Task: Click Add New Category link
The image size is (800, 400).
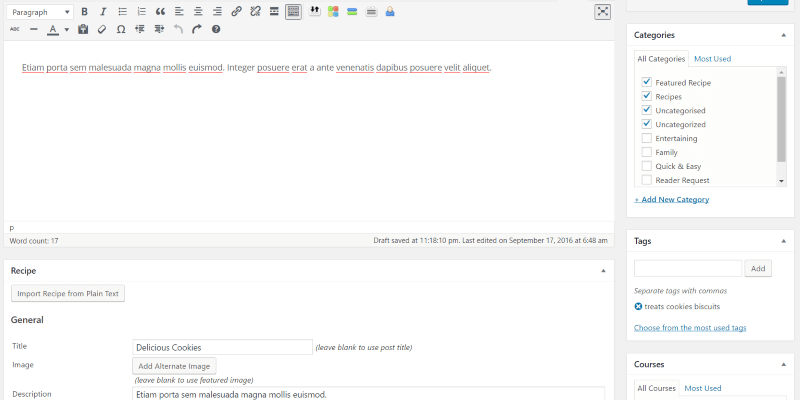Action: click(x=671, y=199)
